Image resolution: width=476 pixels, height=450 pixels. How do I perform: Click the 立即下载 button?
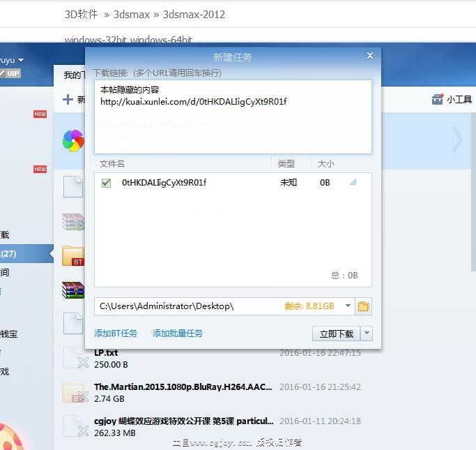(x=337, y=334)
